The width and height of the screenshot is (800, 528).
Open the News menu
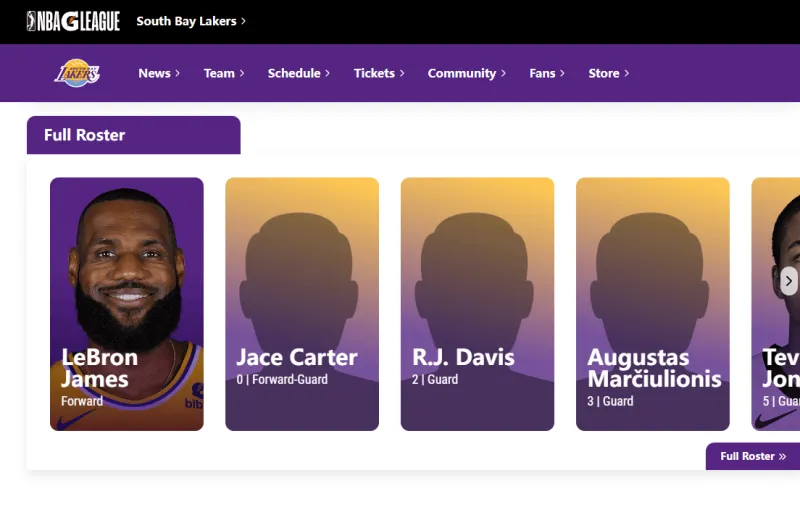click(x=159, y=73)
